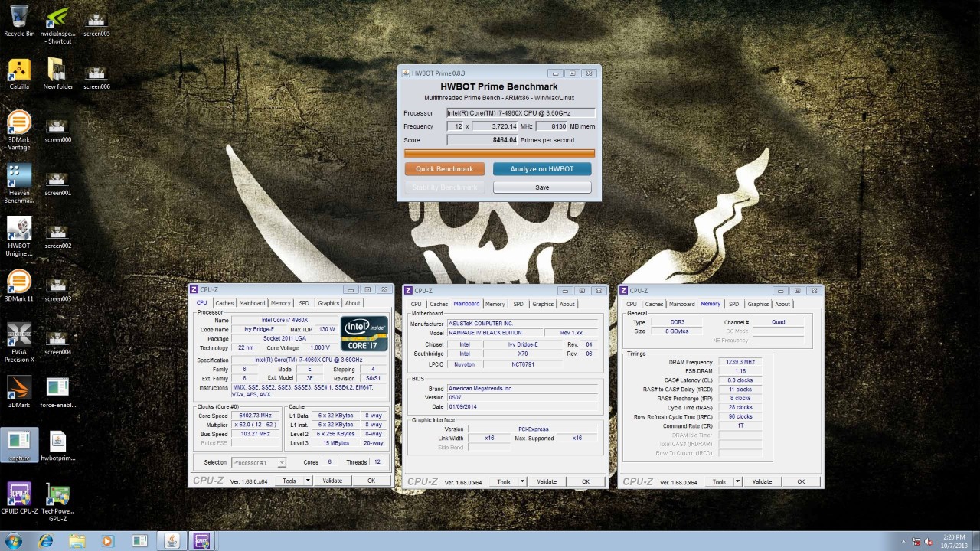Select the force-enabl... file icon on desktop
This screenshot has width=980, height=551.
click(57, 391)
